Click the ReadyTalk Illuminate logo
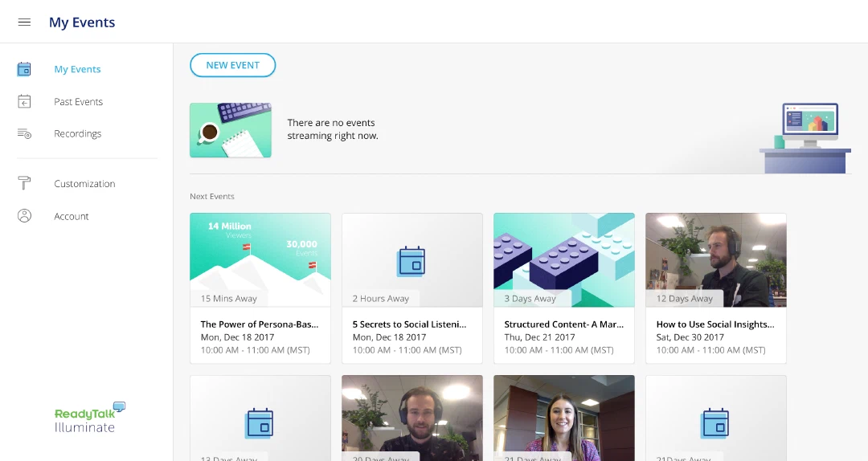 [90, 418]
